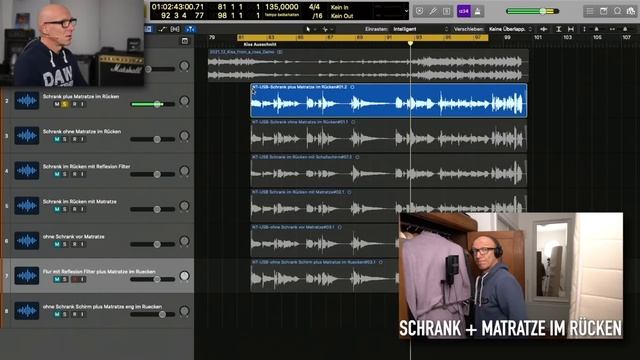
Task: Click the tempo value 135,0000 in the LCD
Action: click(x=282, y=7)
